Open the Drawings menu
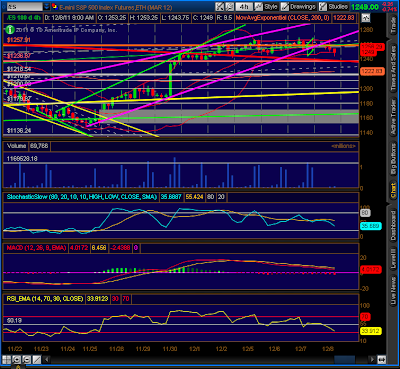Screen dimensions: 400x369 [298, 6]
